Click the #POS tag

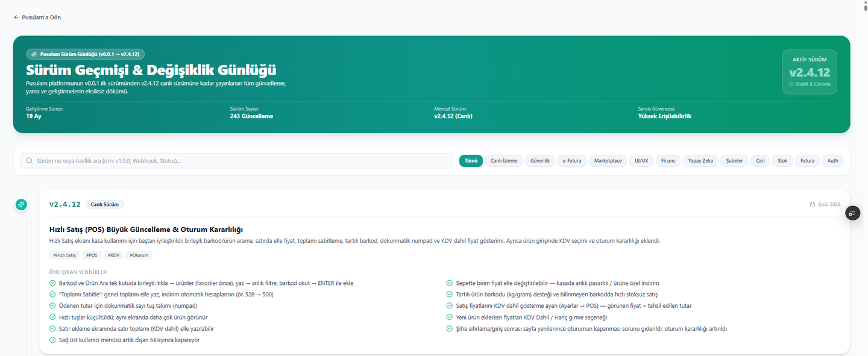tap(92, 255)
